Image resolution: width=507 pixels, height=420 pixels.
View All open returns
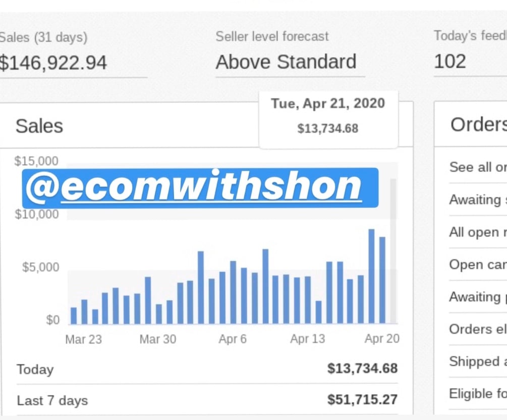pyautogui.click(x=477, y=232)
